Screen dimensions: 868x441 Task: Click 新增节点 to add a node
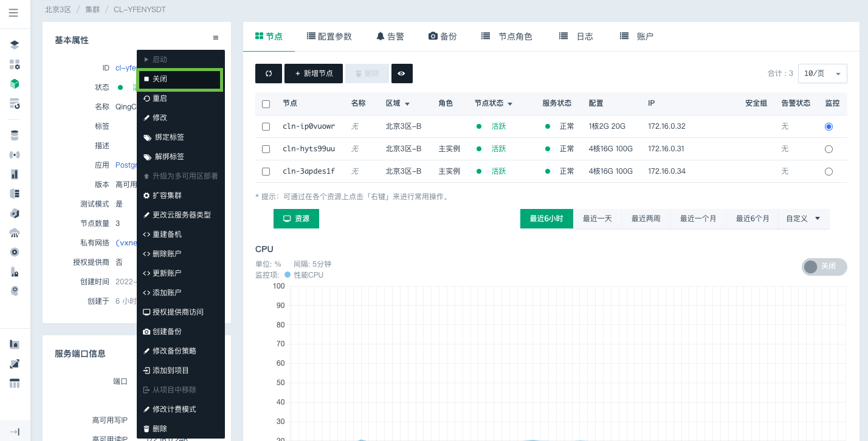click(x=314, y=73)
